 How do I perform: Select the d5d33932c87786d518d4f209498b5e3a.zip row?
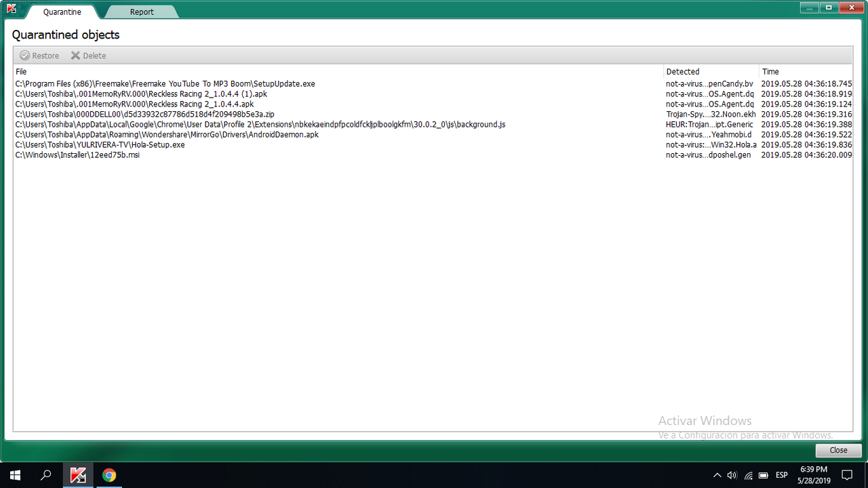433,115
